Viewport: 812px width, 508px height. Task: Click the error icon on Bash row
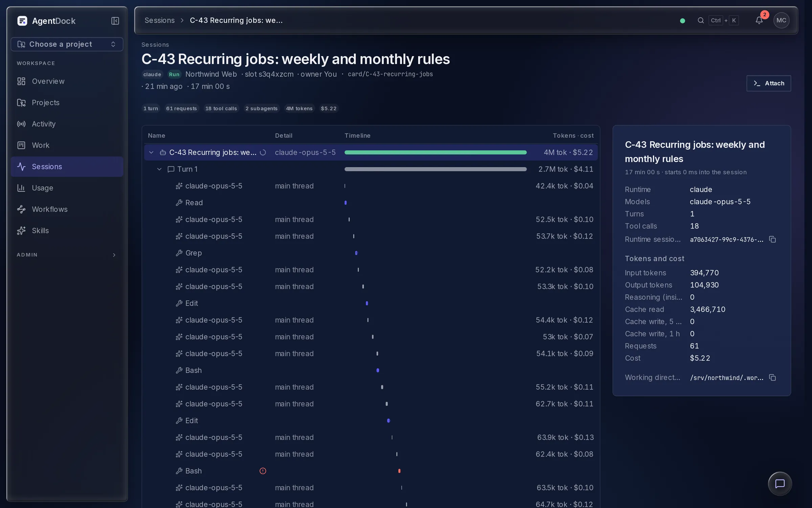[x=263, y=471]
